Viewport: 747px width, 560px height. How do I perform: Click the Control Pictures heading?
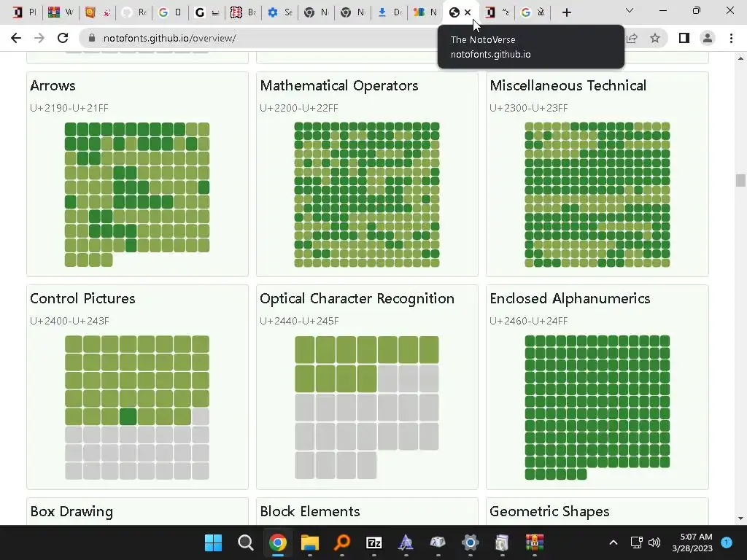(x=82, y=298)
